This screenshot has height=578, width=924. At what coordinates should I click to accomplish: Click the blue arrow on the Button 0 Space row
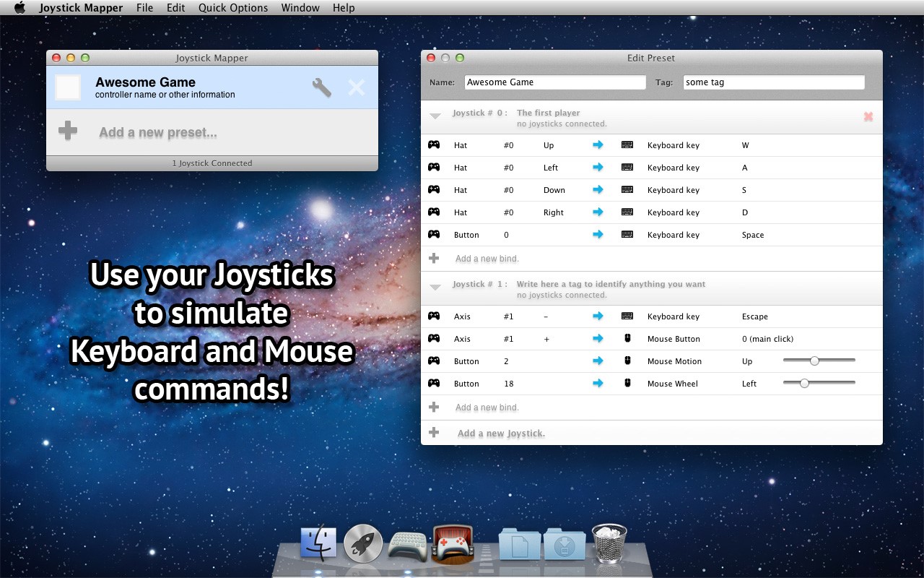pyautogui.click(x=598, y=234)
